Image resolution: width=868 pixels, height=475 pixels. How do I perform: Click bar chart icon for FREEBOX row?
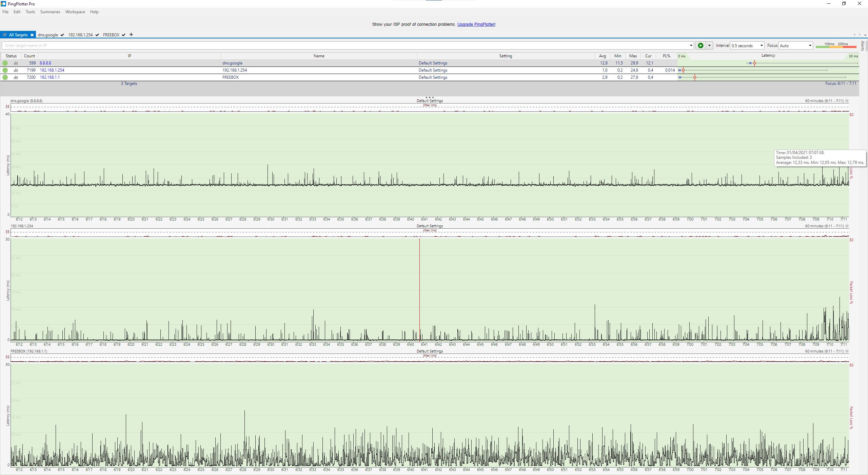[x=16, y=77]
